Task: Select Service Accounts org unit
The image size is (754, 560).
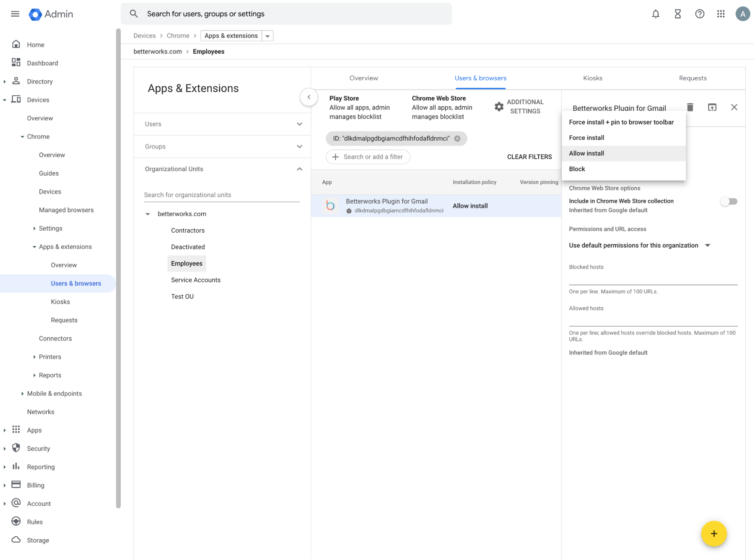Action: 195,280
